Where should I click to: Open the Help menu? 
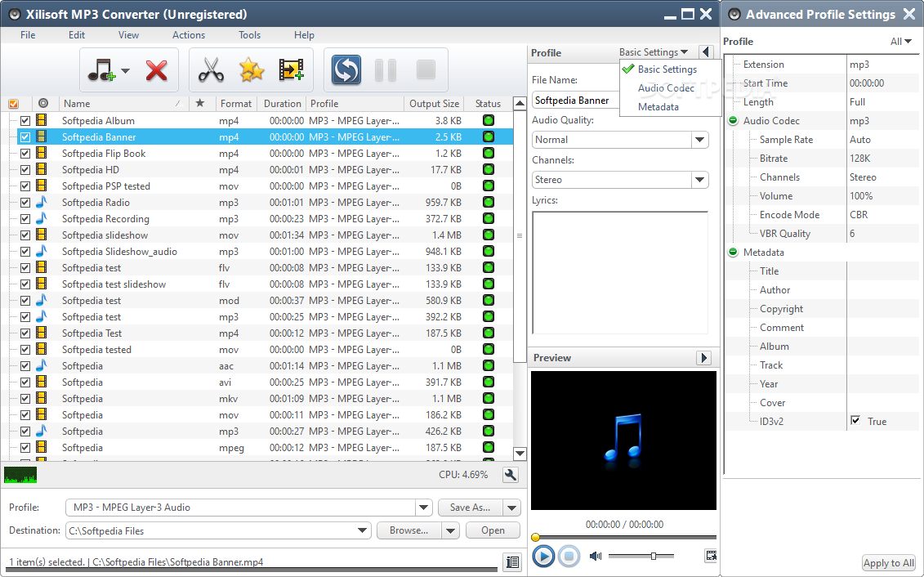(304, 35)
